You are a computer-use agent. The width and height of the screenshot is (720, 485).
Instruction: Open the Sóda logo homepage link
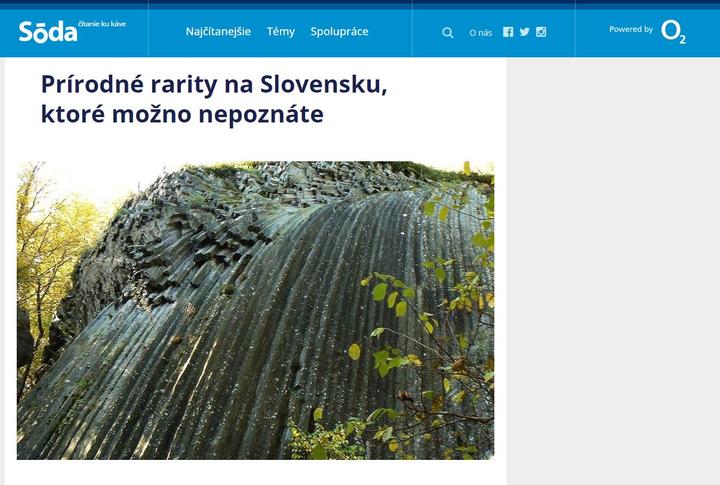(48, 32)
